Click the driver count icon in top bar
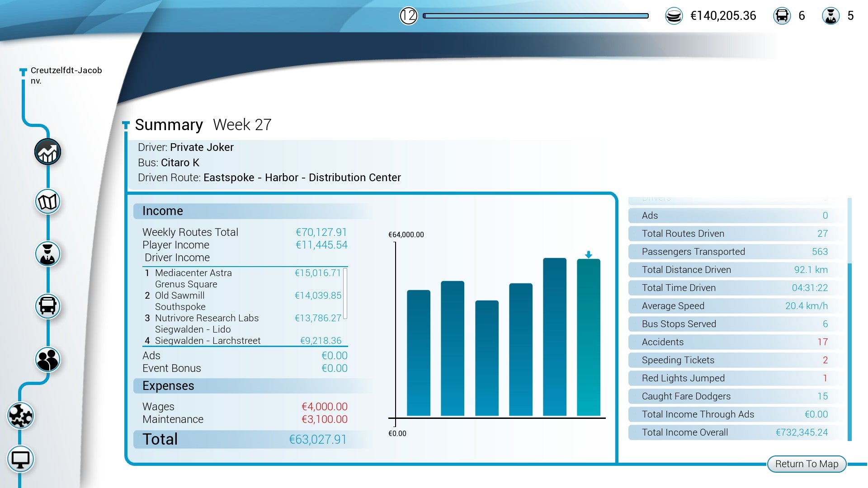The width and height of the screenshot is (868, 488). click(x=830, y=16)
